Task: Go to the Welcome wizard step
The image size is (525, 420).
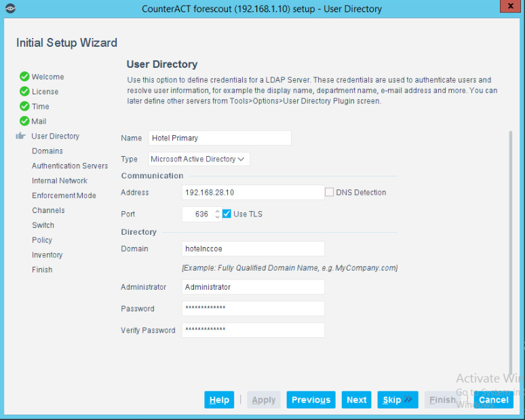Action: coord(48,77)
